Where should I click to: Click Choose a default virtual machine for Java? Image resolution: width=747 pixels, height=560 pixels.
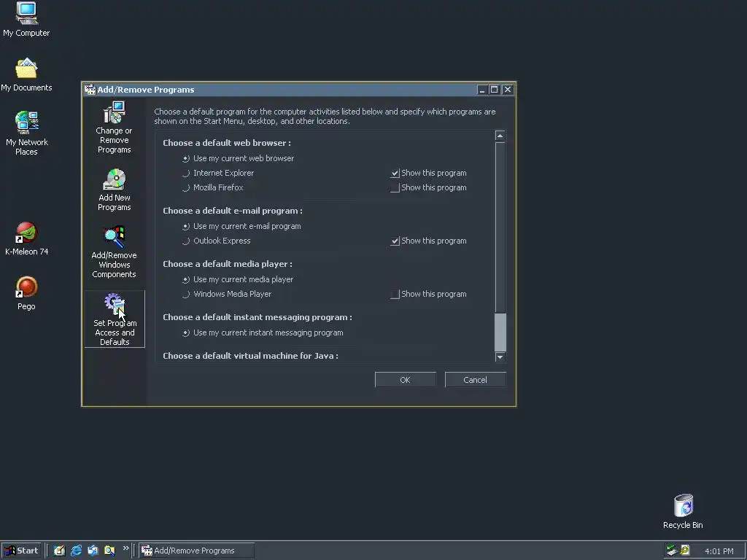(x=251, y=356)
